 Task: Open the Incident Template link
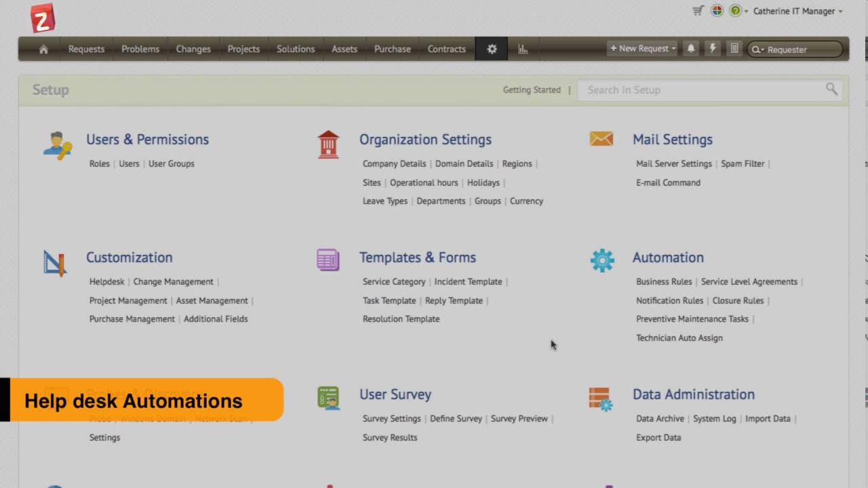[x=469, y=281]
